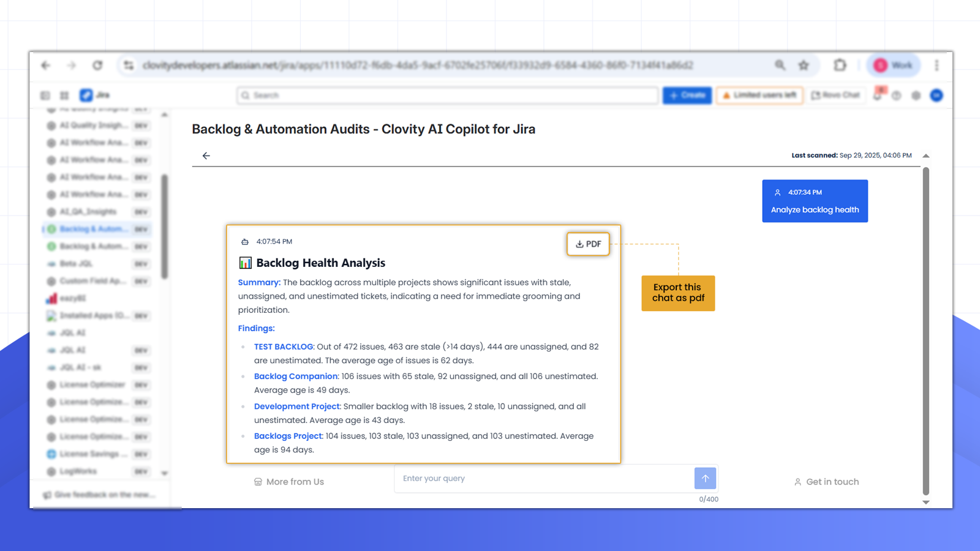Focus the Jira Search field
The height and width of the screenshot is (551, 980).
[447, 96]
